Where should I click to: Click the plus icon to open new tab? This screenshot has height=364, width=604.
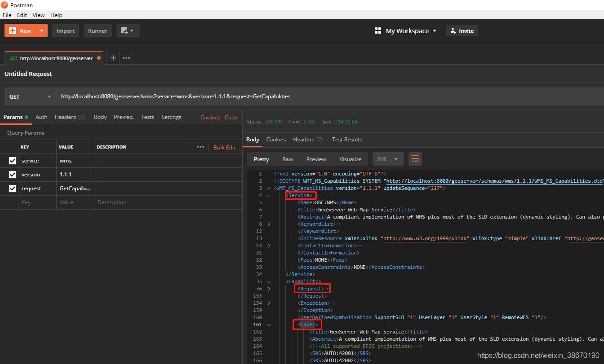tap(113, 58)
